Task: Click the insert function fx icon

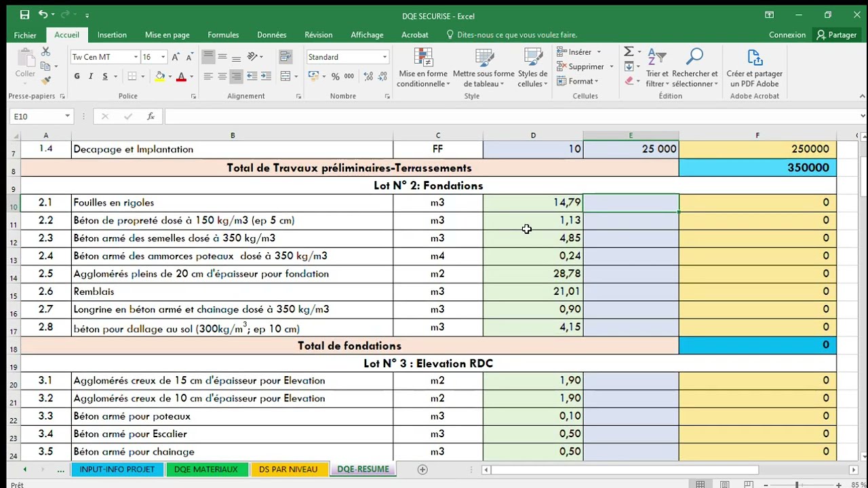Action: (151, 117)
